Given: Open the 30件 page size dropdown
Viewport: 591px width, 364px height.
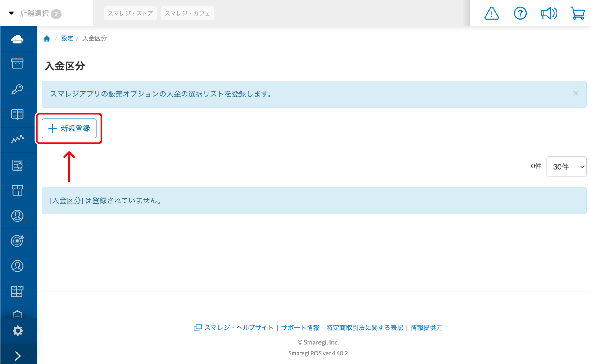Looking at the screenshot, I should click(566, 166).
